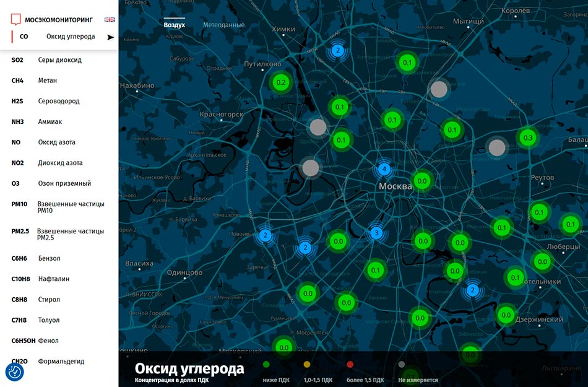The height and width of the screenshot is (387, 588).
Task: Select the green 0.2 station marker
Action: [280, 82]
